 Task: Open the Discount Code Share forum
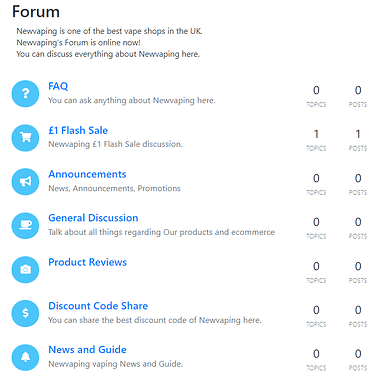pos(98,306)
